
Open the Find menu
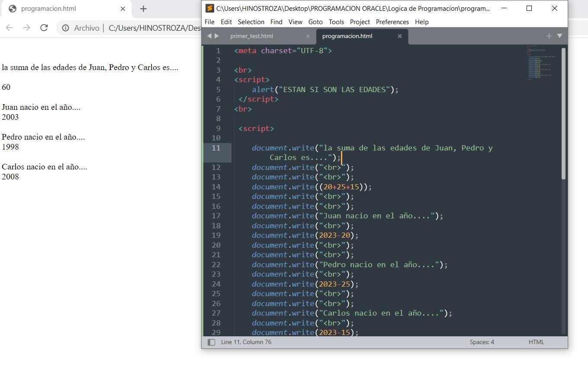(276, 22)
